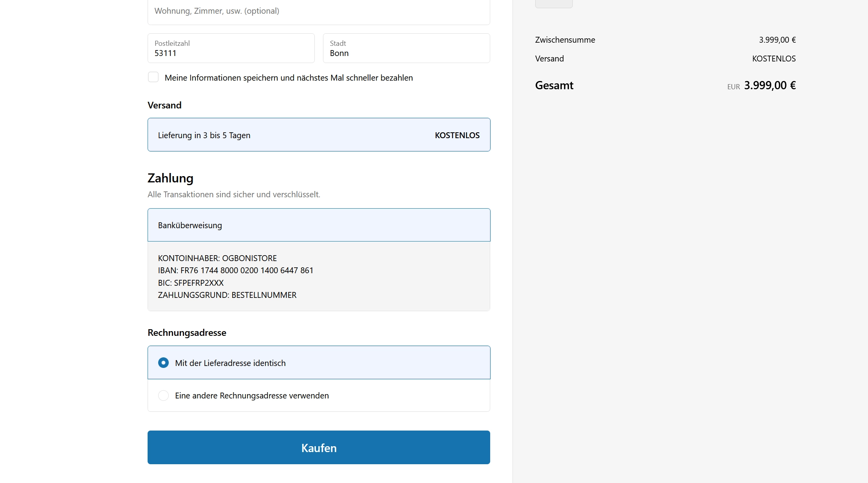Focus the Postleitzahl field containing 53111
This screenshot has height=483, width=868.
point(231,49)
